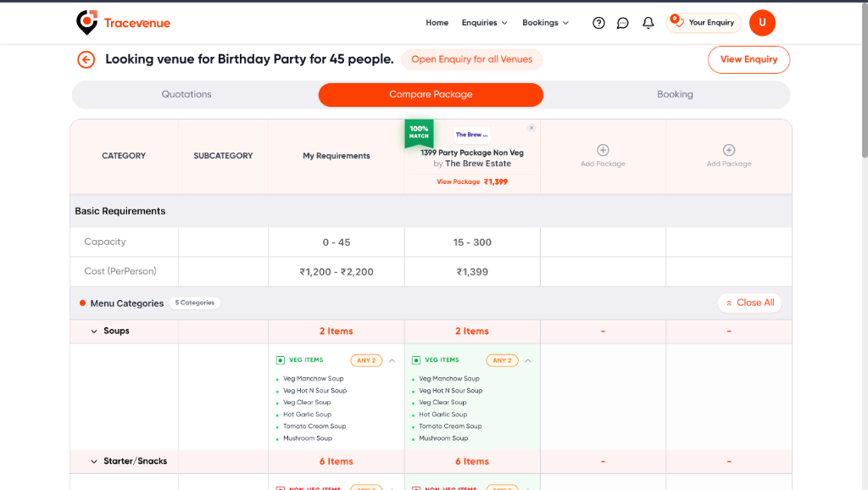Viewport: 868px width, 490px height.
Task: Click the veg icon in My Requirements soups
Action: point(280,360)
